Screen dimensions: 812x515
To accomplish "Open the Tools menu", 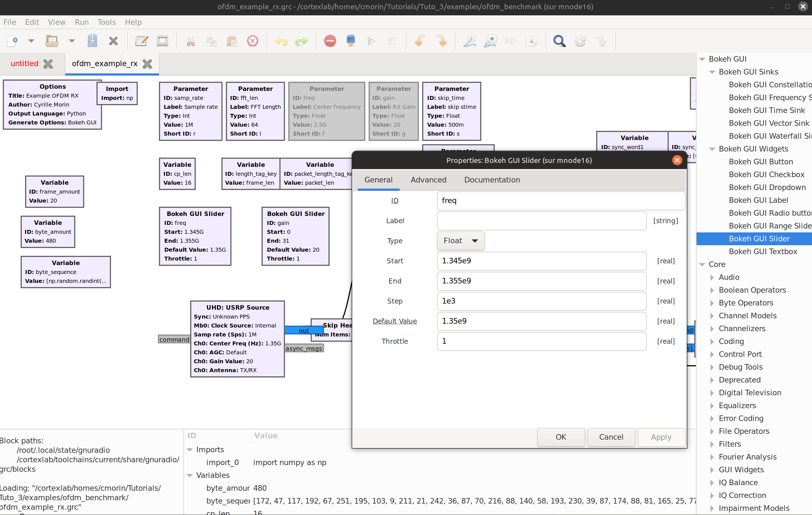I will pyautogui.click(x=106, y=22).
